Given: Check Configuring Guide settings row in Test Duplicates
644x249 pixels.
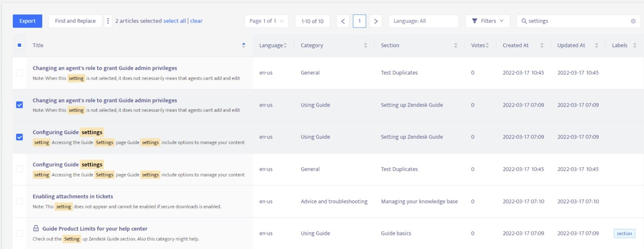Looking at the screenshot, I should tap(19, 169).
